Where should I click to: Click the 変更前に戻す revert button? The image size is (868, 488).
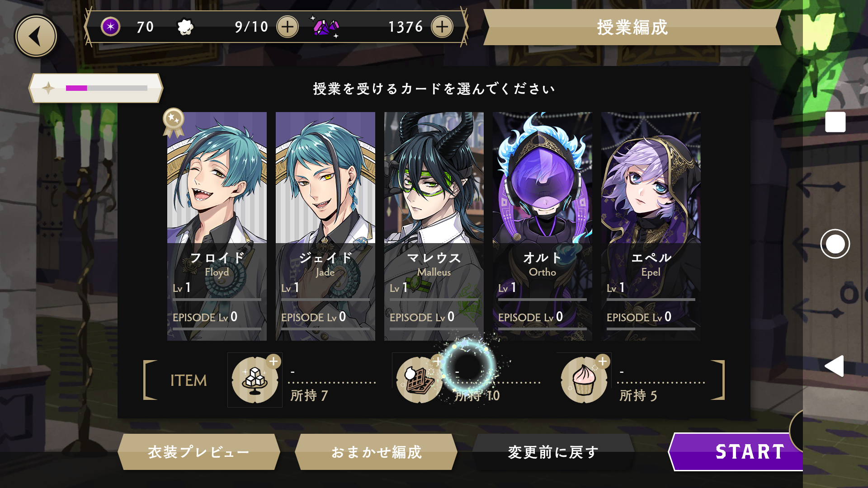pos(553,452)
